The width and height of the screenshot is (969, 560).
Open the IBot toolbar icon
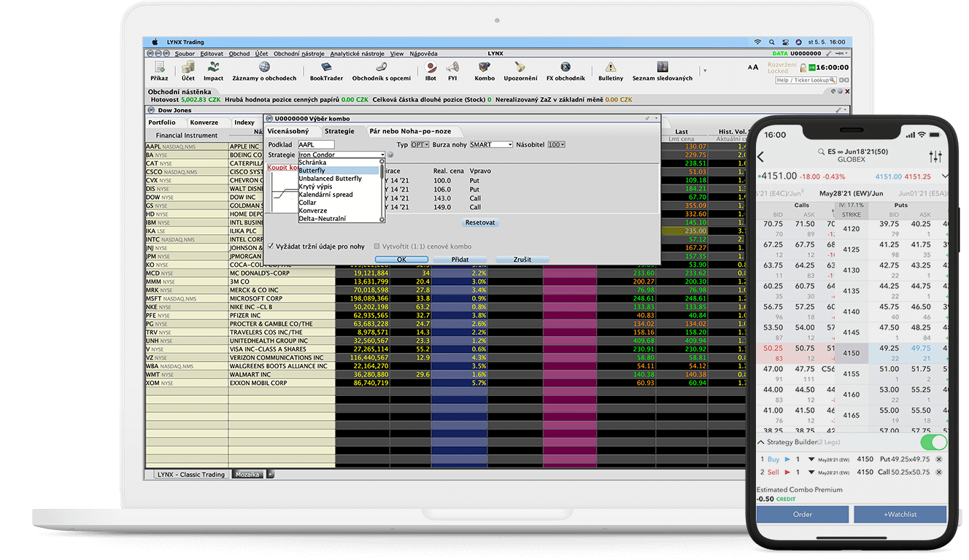[431, 71]
